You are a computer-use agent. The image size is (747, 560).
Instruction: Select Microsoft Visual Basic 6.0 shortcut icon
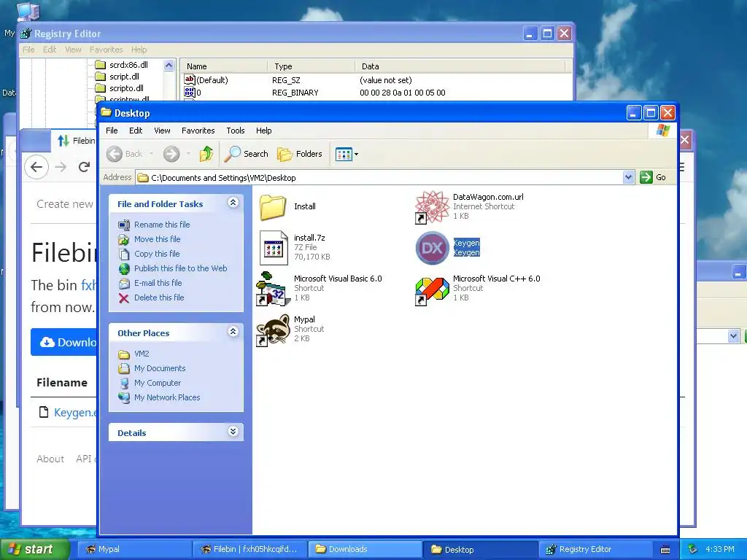274,289
